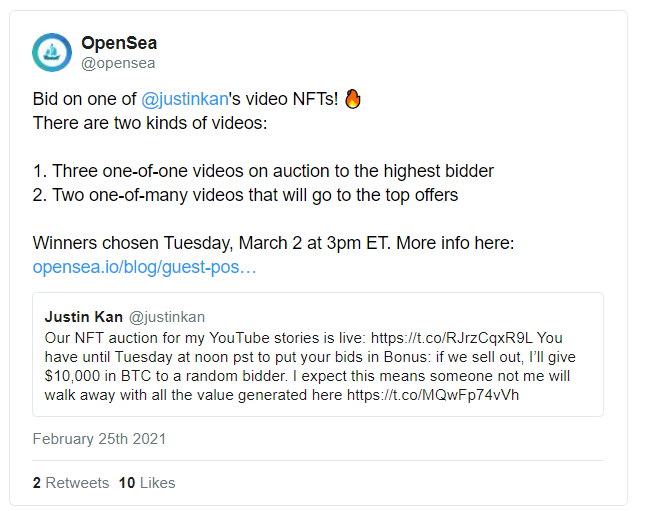Open the OpenSea display name
Screen dimensions: 652x511
pyautogui.click(x=119, y=43)
